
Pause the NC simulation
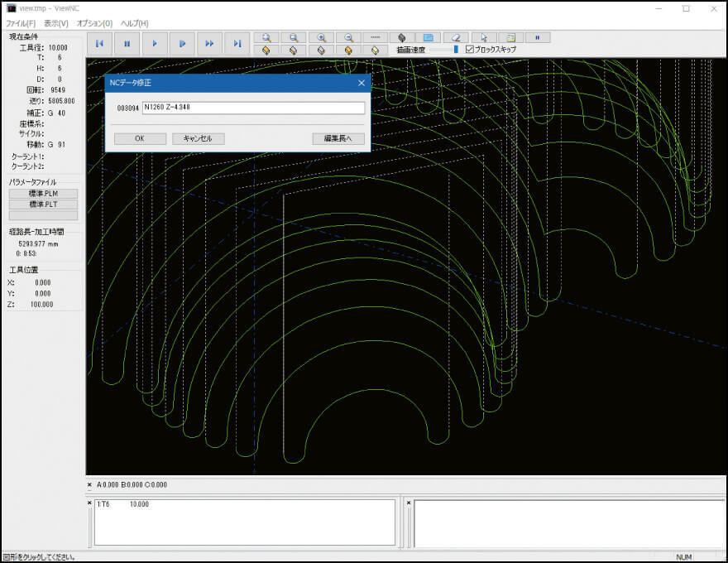tap(127, 43)
